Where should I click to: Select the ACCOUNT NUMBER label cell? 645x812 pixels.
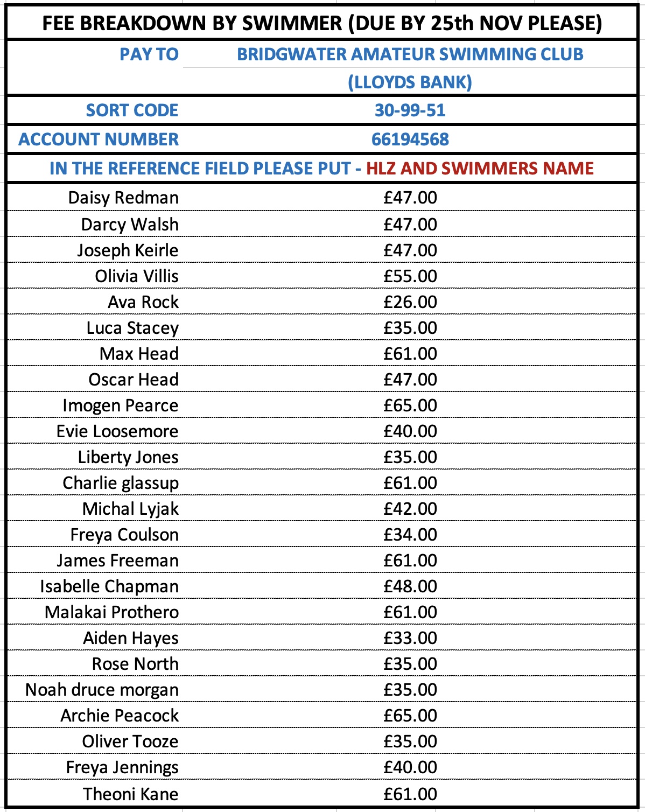(99, 139)
